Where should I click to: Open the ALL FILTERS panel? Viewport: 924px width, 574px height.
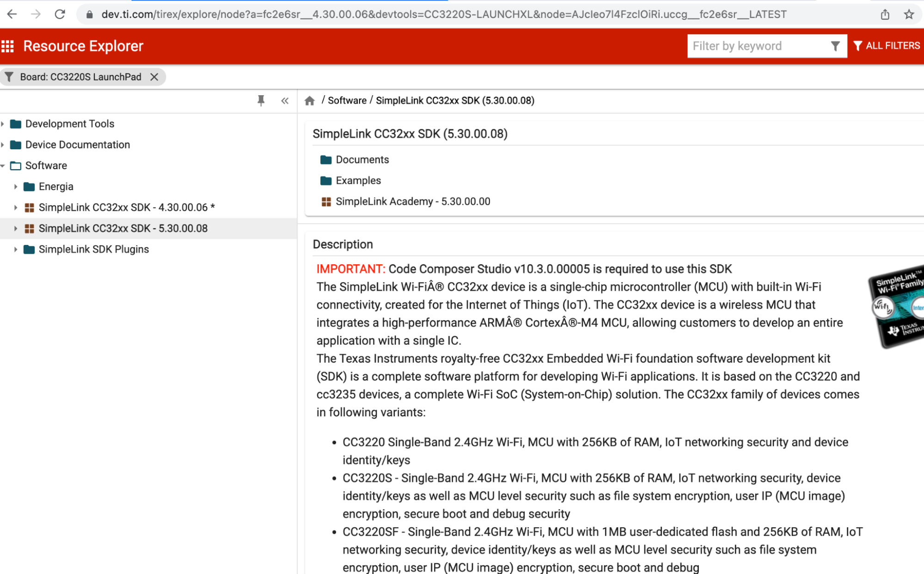point(887,46)
